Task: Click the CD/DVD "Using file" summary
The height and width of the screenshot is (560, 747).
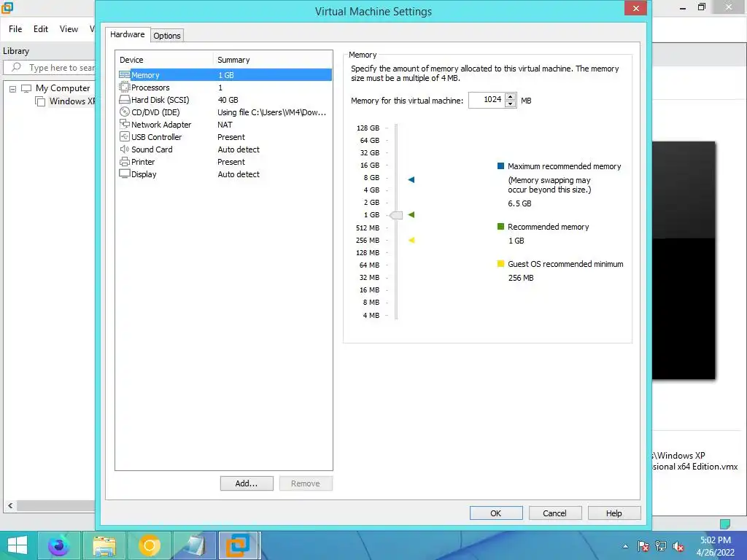Action: click(271, 112)
